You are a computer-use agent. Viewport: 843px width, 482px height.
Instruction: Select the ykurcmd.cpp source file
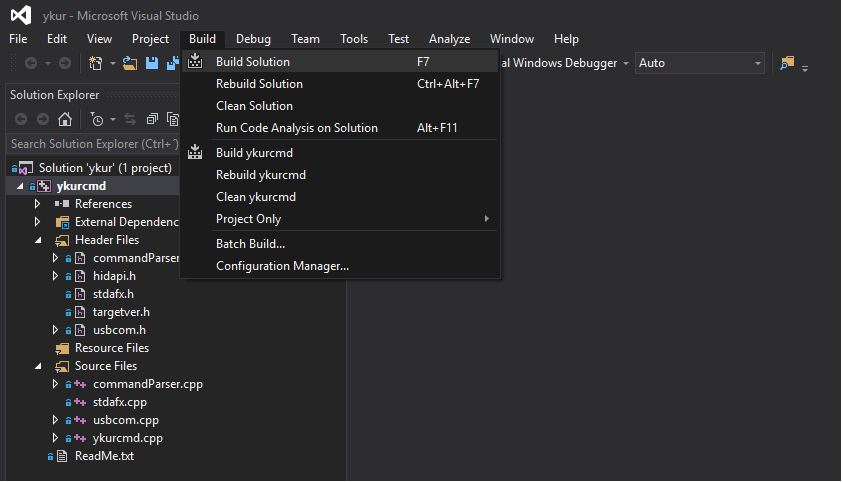[127, 438]
